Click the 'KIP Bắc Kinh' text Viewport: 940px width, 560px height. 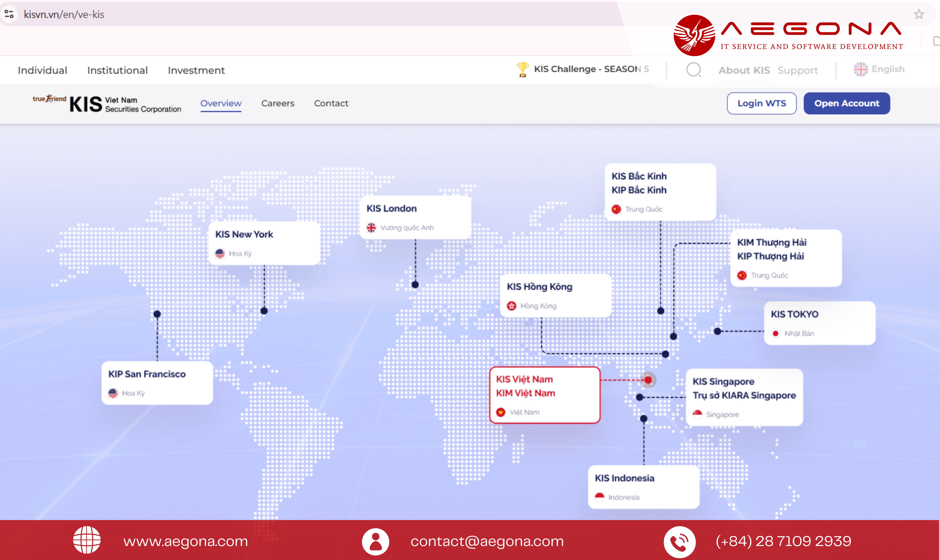639,190
